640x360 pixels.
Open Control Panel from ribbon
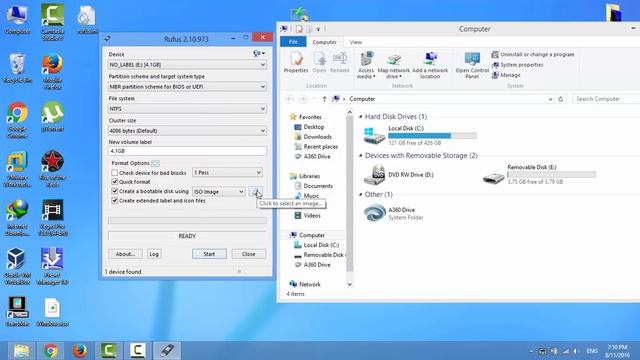(x=472, y=65)
